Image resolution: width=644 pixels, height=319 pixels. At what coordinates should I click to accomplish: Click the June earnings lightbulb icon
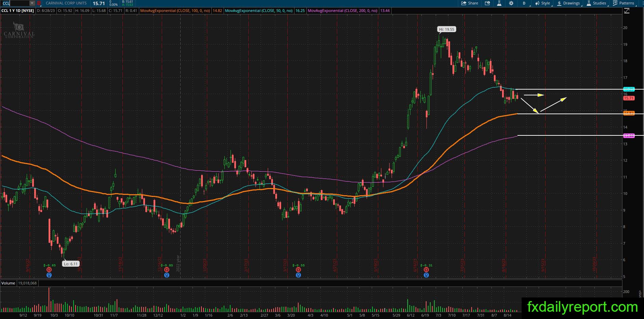click(x=426, y=275)
